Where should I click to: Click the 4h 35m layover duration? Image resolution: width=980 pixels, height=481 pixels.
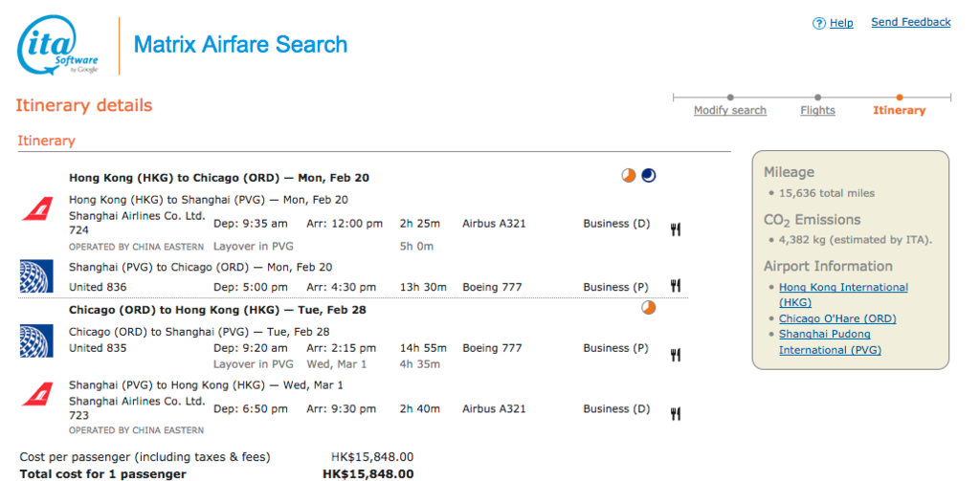420,364
